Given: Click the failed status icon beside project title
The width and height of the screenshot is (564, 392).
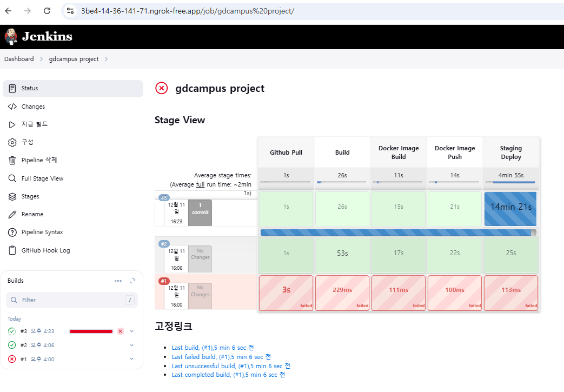Looking at the screenshot, I should click(x=162, y=88).
